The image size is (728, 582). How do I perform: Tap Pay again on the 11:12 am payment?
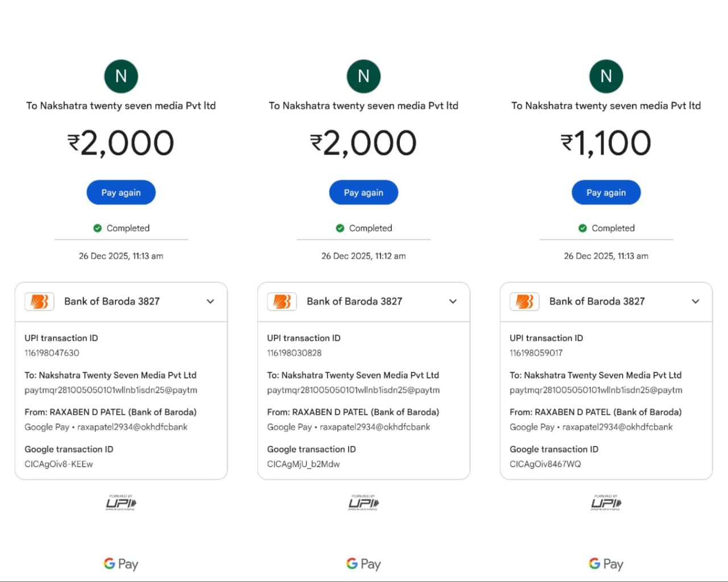(x=363, y=193)
